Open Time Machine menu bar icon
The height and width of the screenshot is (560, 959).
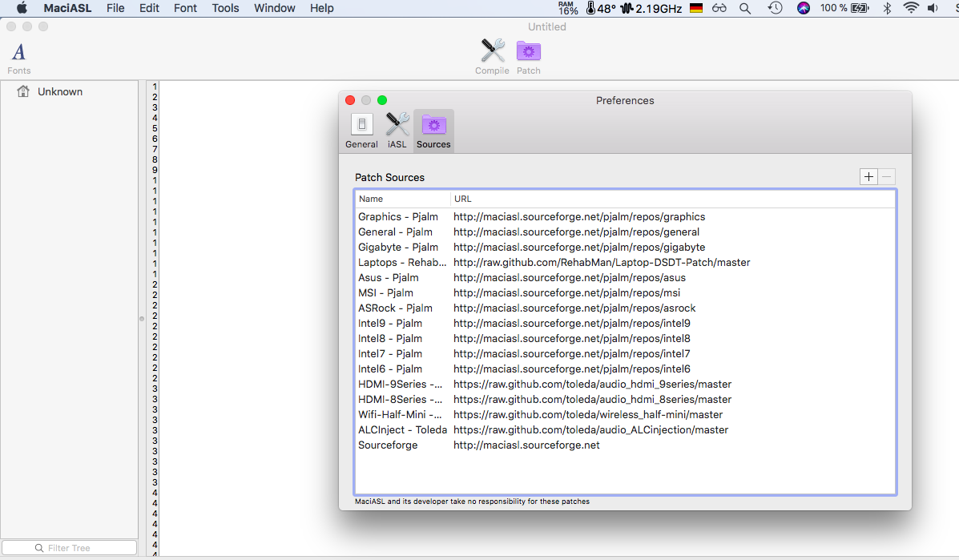tap(775, 8)
